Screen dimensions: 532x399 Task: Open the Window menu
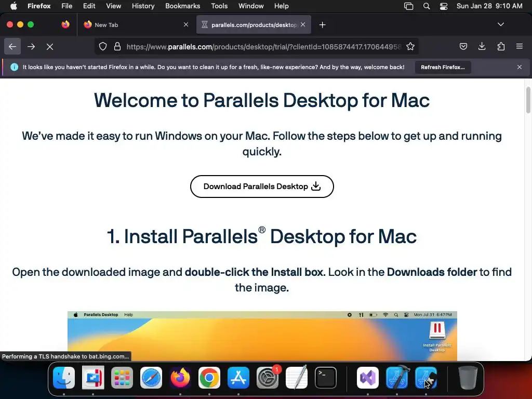(251, 6)
